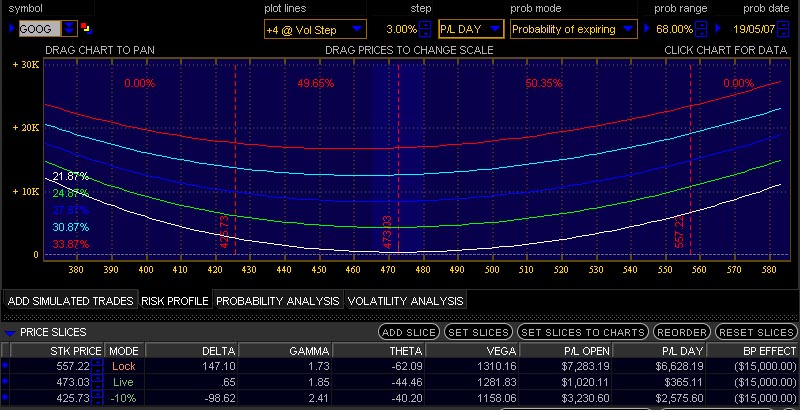
Task: Switch to Probability Analysis tab
Action: click(x=278, y=301)
